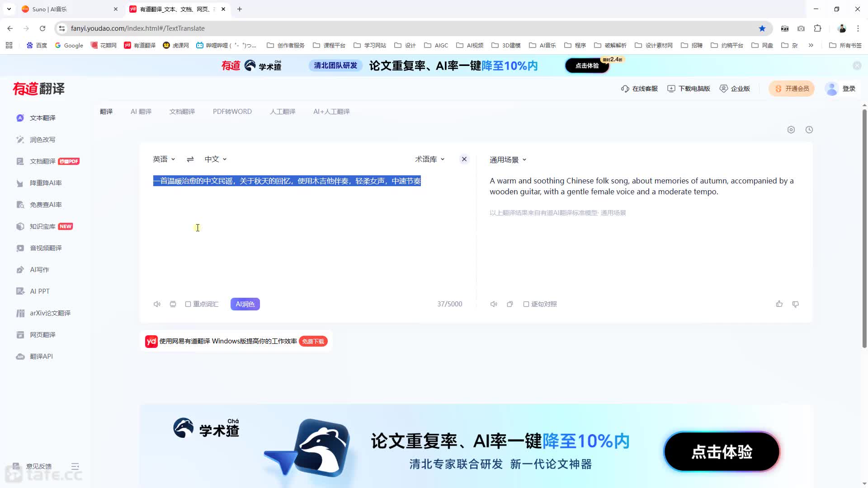
Task: Open 翻译API in the sidebar
Action: click(41, 357)
